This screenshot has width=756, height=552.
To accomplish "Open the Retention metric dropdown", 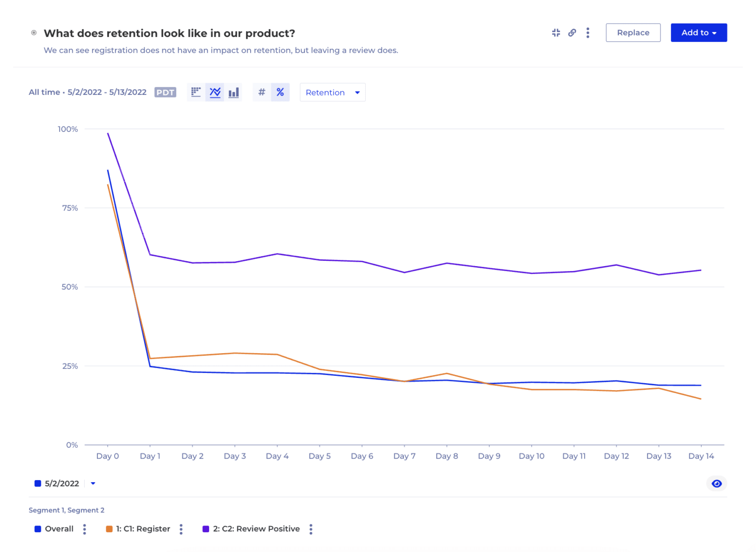I will [x=332, y=92].
